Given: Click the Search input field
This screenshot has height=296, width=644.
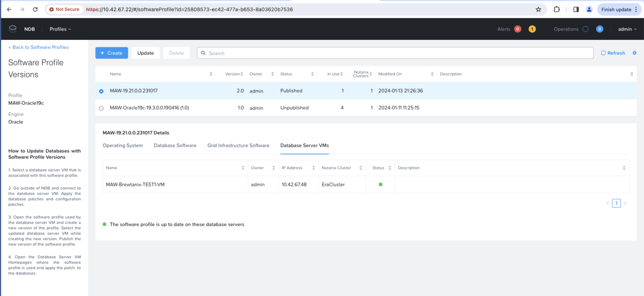Looking at the screenshot, I should point(395,53).
